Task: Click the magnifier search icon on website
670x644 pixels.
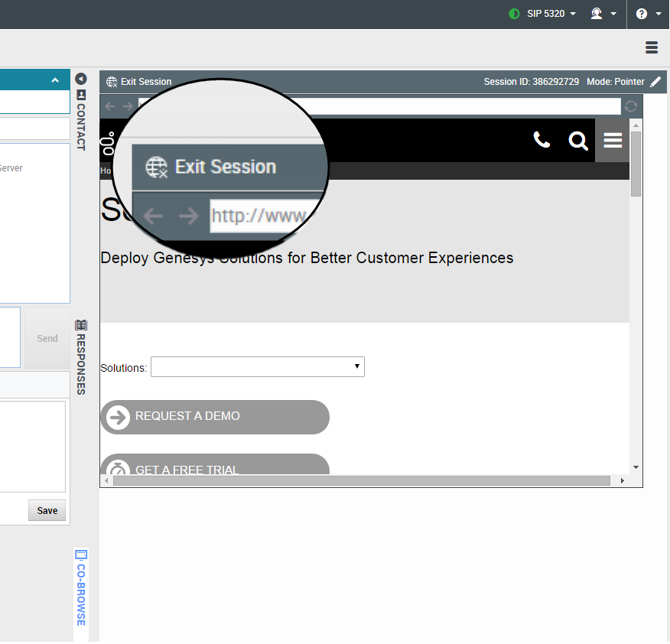Action: [578, 141]
